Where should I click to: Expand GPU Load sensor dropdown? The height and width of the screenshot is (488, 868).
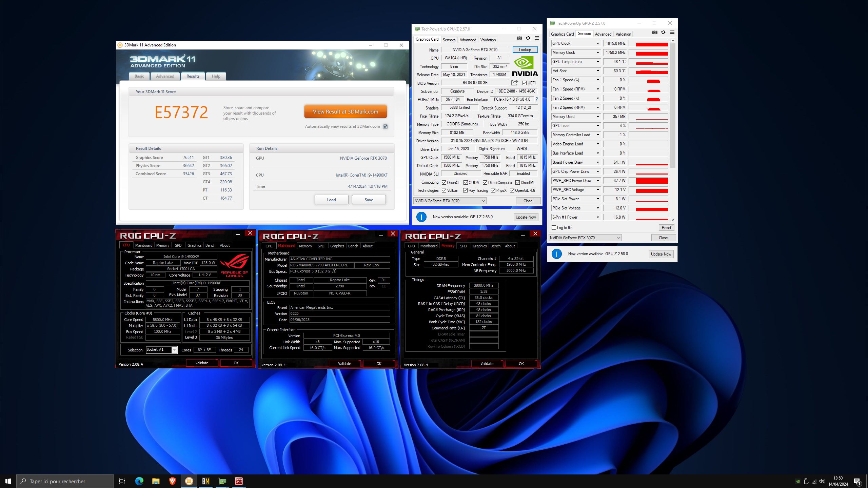click(598, 126)
